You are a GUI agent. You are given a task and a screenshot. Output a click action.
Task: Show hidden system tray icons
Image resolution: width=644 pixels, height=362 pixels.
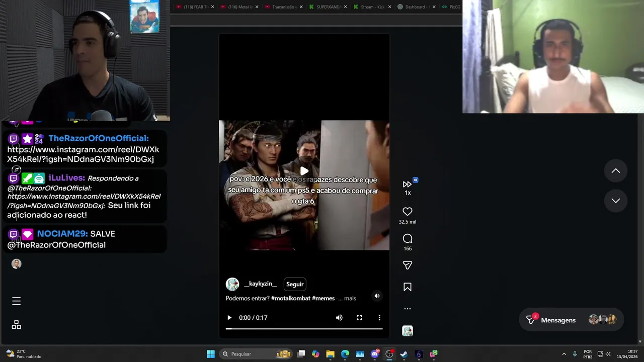[564, 354]
